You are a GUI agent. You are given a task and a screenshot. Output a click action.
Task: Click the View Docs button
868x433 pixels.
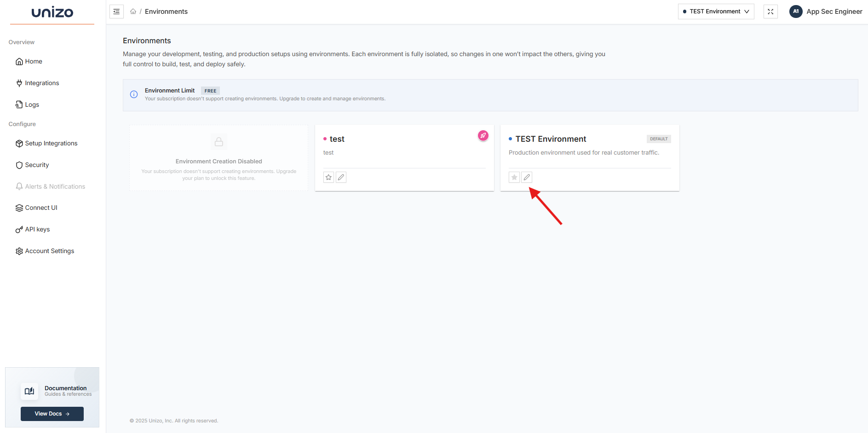click(x=52, y=414)
